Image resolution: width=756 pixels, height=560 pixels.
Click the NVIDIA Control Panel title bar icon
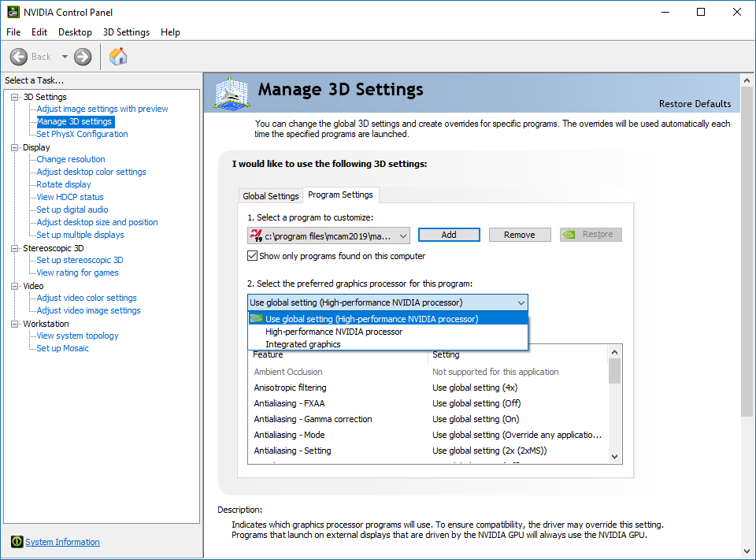[13, 12]
